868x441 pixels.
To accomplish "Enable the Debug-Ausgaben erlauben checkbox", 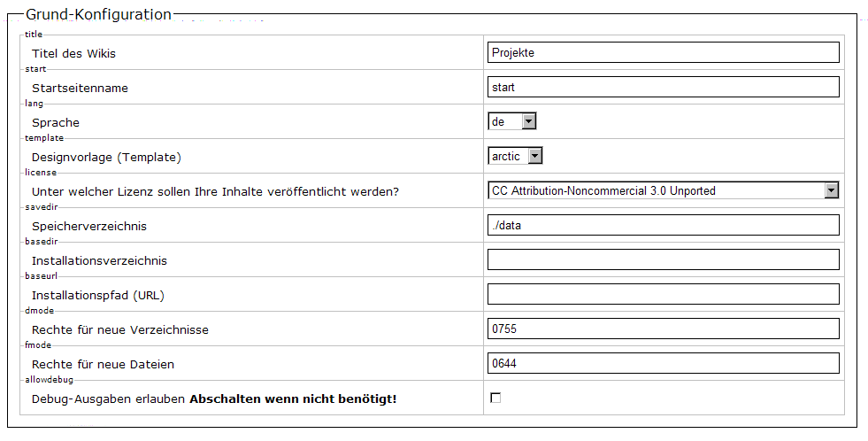I will 495,398.
